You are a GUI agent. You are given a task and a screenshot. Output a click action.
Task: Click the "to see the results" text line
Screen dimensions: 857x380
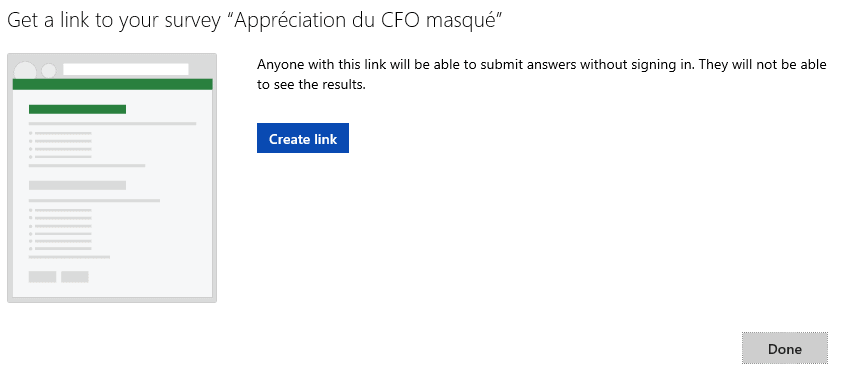coord(311,85)
